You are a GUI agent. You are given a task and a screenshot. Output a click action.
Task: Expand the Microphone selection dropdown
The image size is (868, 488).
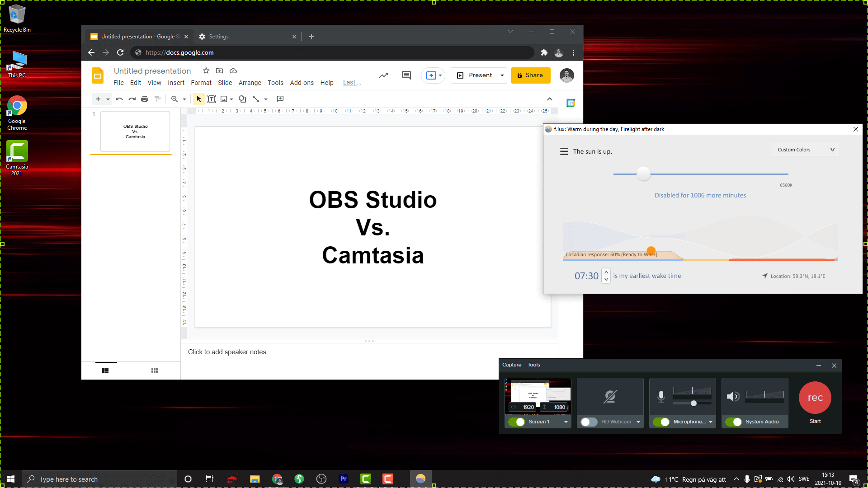coord(711,422)
